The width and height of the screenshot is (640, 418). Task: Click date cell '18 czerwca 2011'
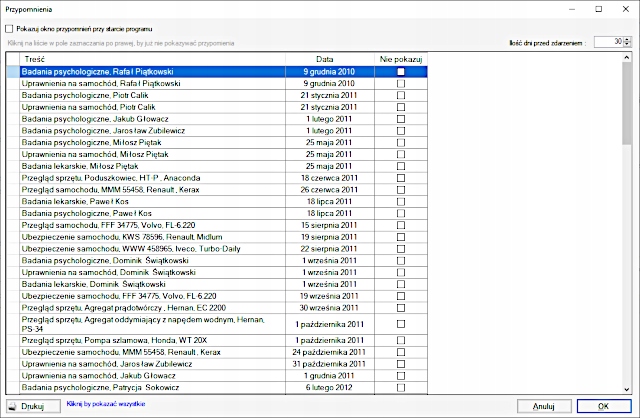point(330,178)
